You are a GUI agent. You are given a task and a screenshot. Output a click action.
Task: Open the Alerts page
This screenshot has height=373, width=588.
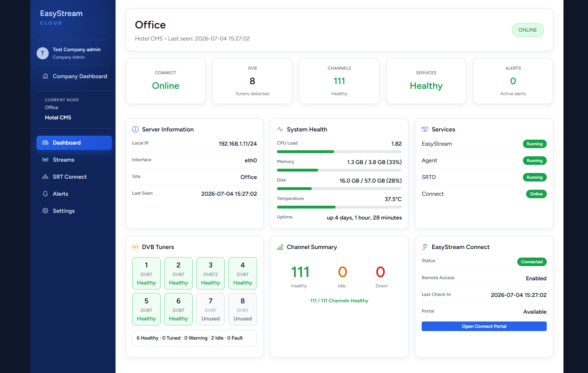74,194
